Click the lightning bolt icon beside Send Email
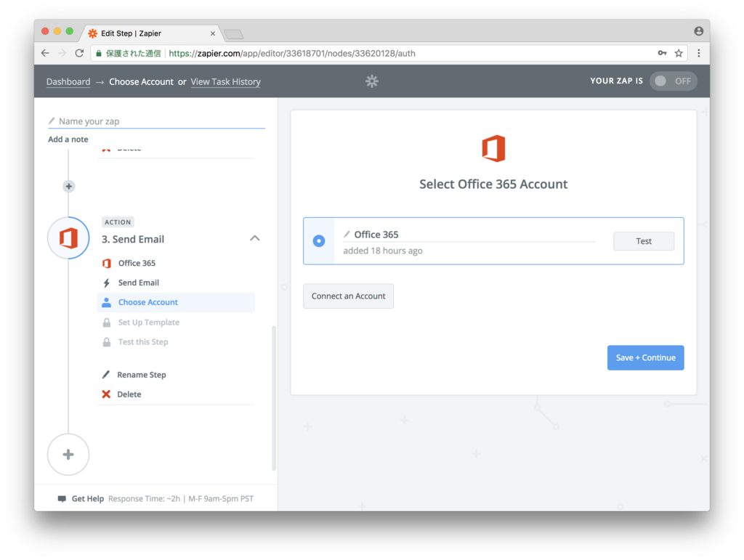The width and height of the screenshot is (744, 560). click(107, 283)
